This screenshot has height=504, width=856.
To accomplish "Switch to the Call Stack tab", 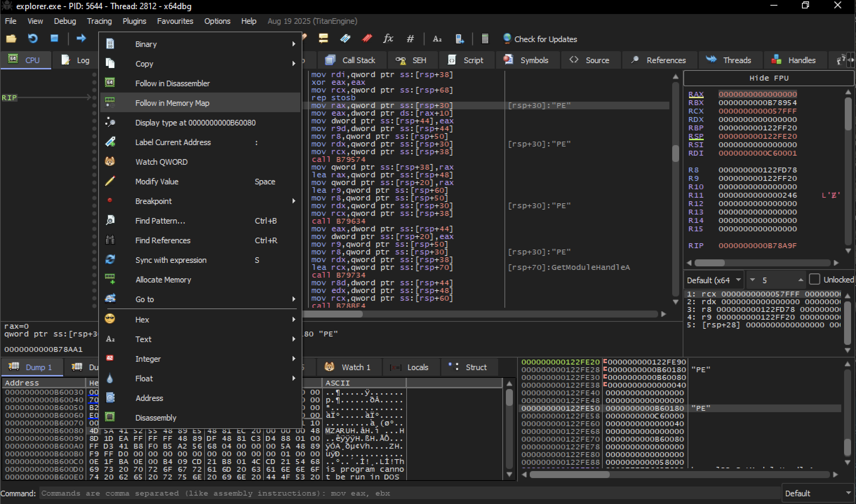I will coord(352,60).
